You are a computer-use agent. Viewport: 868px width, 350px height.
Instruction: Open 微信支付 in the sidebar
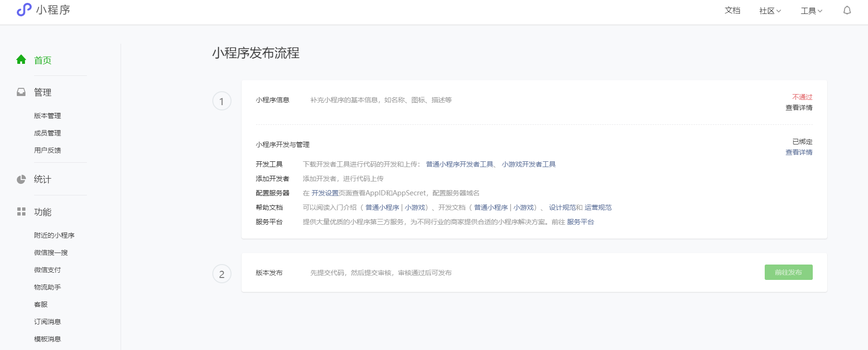48,270
